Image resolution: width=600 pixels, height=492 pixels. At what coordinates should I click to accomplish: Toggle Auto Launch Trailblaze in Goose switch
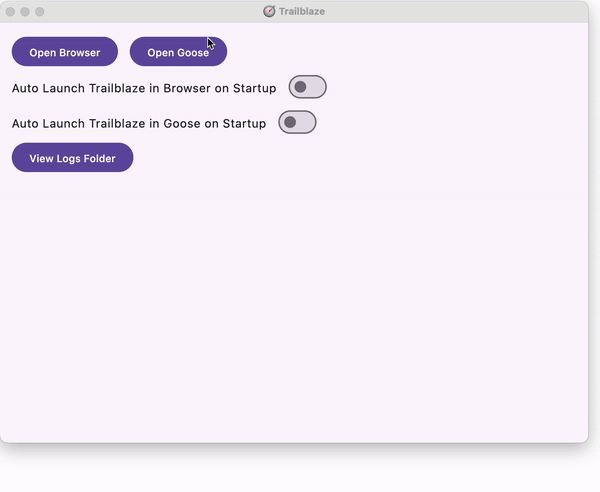[297, 122]
